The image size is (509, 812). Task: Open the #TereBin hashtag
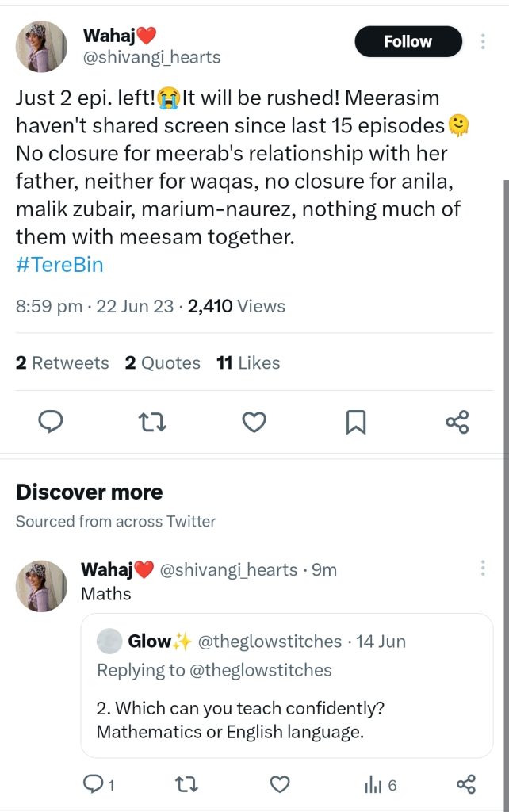pos(59,264)
